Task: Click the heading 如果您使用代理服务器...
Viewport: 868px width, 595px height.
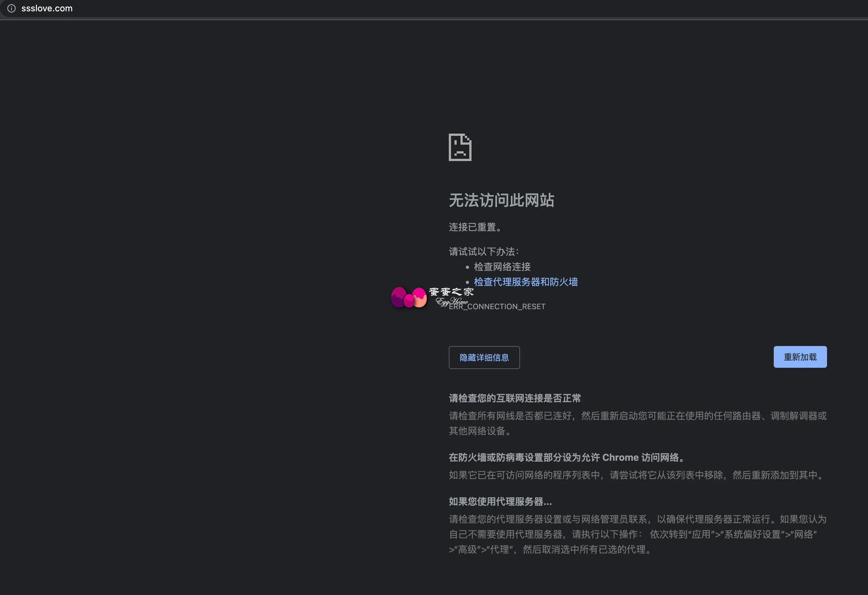Action: click(x=500, y=501)
